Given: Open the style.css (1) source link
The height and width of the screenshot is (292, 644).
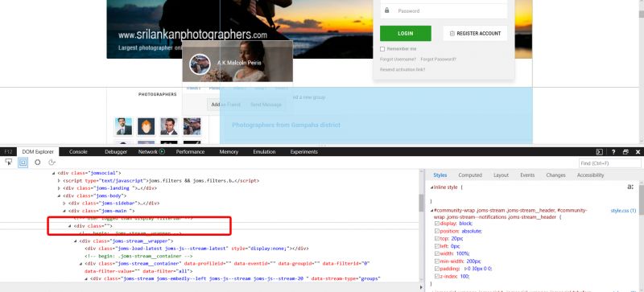Looking at the screenshot, I should [623, 210].
